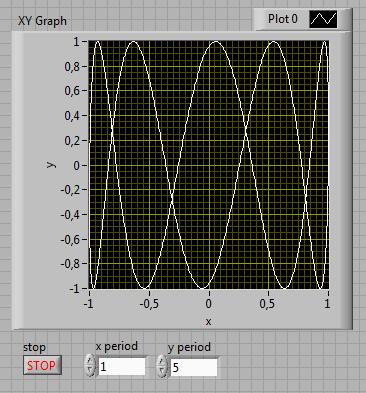Click the y-axis scale value 0,8
Screen dimensions: 366x393
(72, 67)
